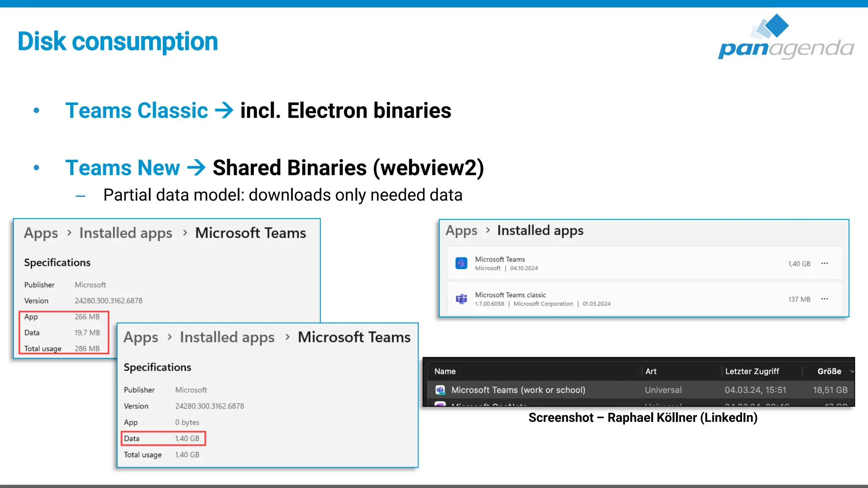868x488 pixels.
Task: Click 'Partial data model' sub-bullet text
Action: [x=283, y=195]
